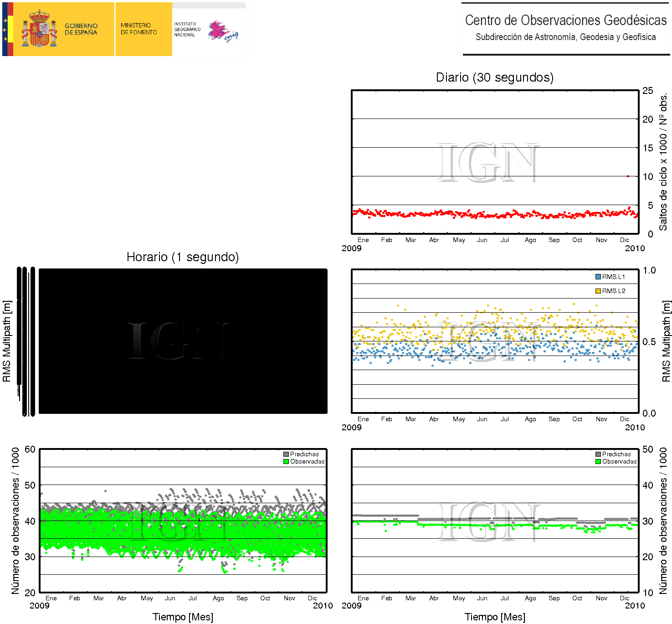672x624 pixels.
Task: Click the EU stars flag strip
Action: point(5,29)
